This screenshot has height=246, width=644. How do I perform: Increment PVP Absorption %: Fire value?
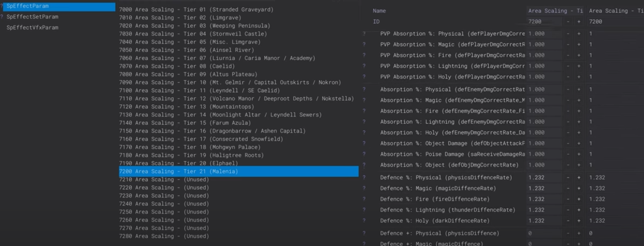(579, 55)
